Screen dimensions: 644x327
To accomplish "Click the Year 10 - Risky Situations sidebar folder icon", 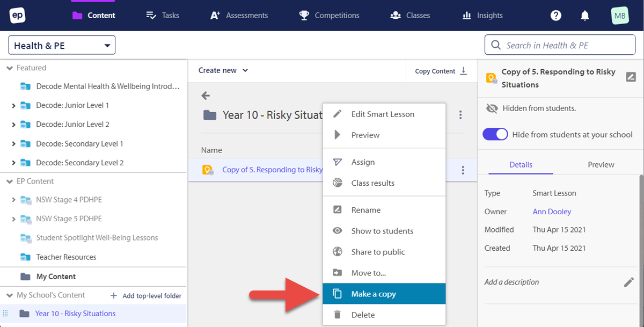I will tap(25, 314).
